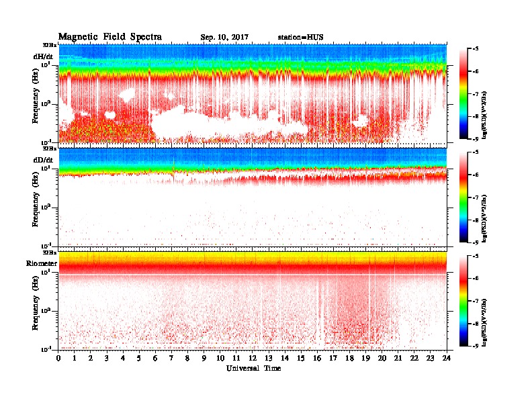Click the "-5" value on the dH/dt color bar
This screenshot has height=411, width=532.
coord(476,49)
